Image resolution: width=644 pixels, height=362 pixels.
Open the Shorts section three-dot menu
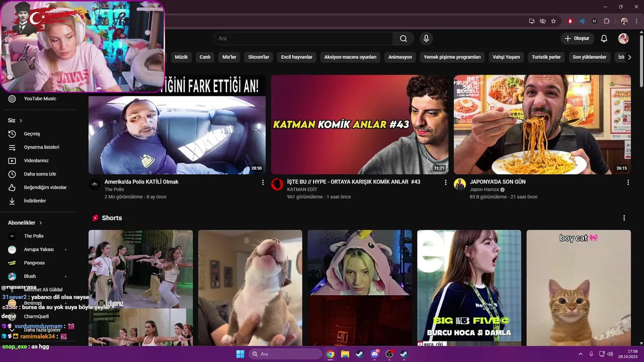pyautogui.click(x=624, y=218)
